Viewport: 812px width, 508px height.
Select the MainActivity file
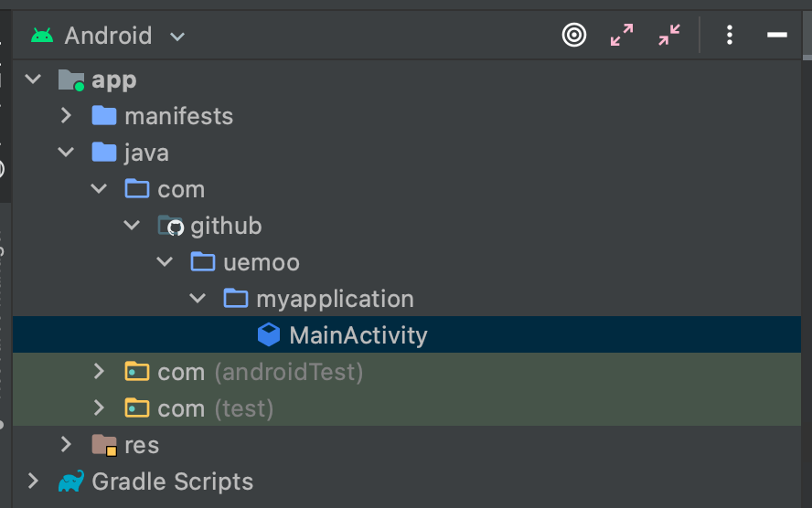407,334
